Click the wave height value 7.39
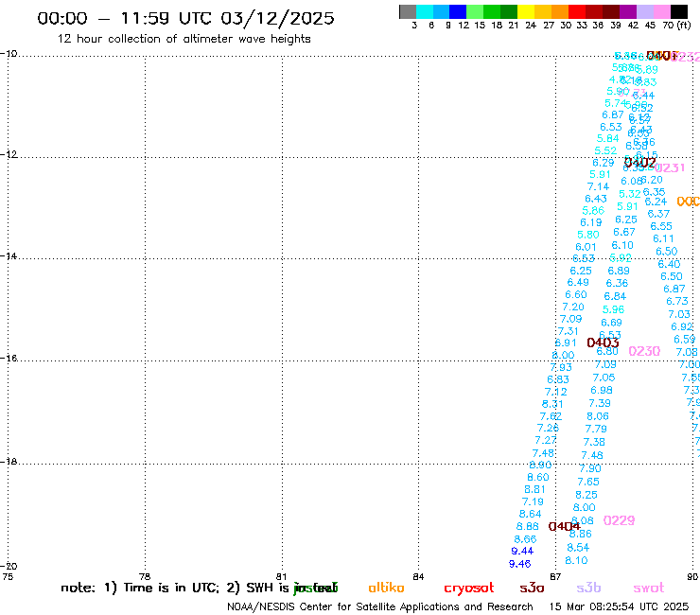The width and height of the screenshot is (700, 615). click(600, 403)
